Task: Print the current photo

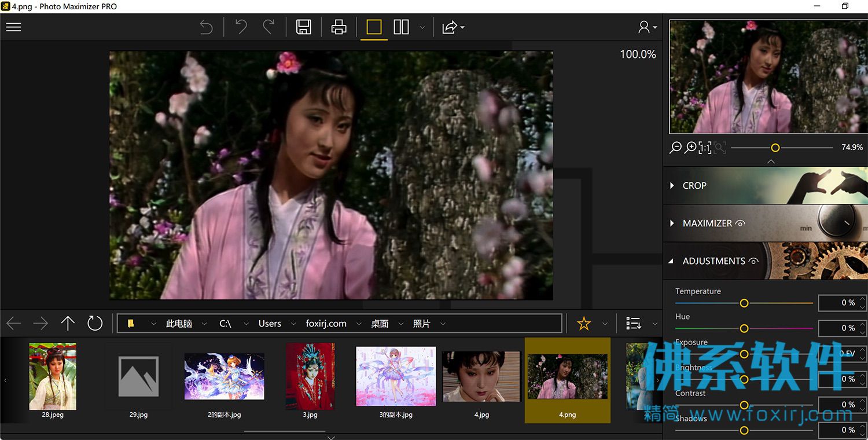Action: tap(339, 27)
